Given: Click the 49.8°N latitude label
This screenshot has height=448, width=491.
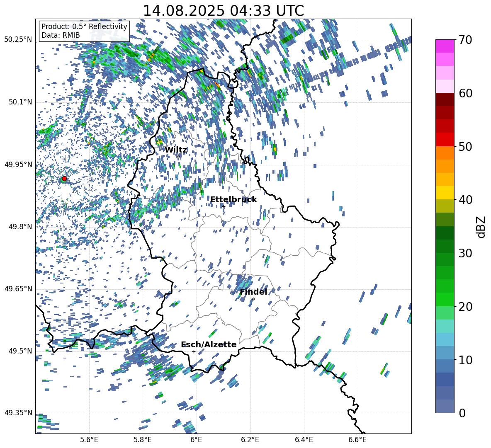Looking at the screenshot, I should coord(20,227).
